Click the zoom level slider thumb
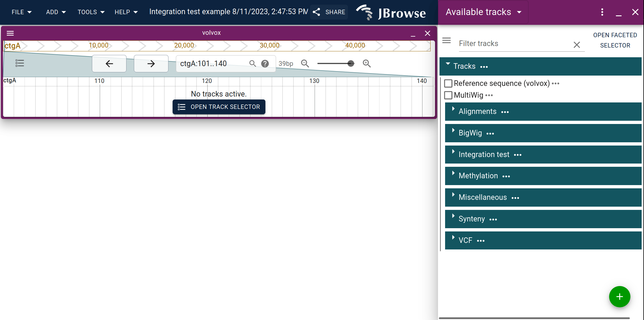Viewport: 644px width, 320px height. coord(351,63)
